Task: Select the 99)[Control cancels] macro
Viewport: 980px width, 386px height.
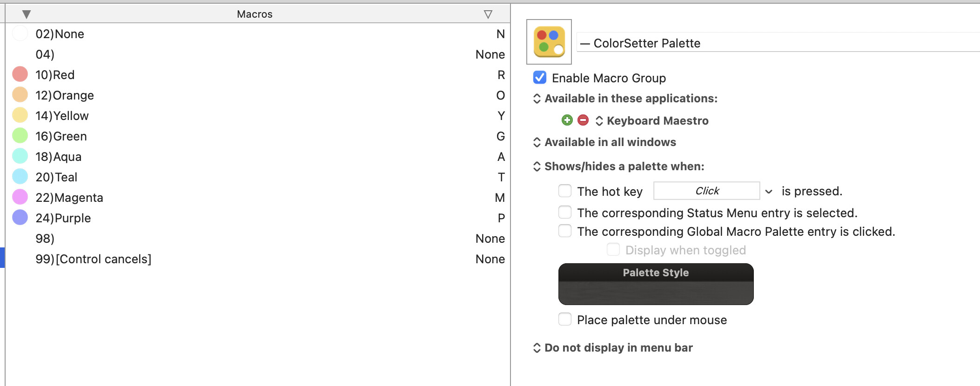Action: (x=94, y=259)
